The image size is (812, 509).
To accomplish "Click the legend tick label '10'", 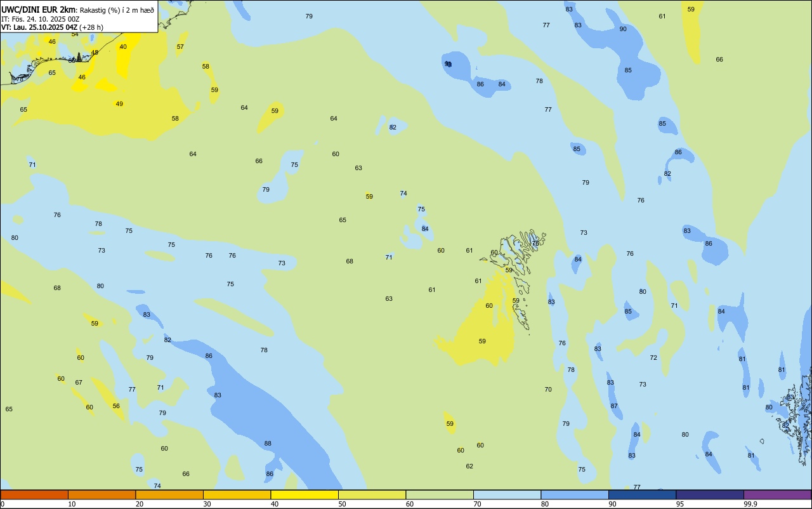I will [x=72, y=504].
